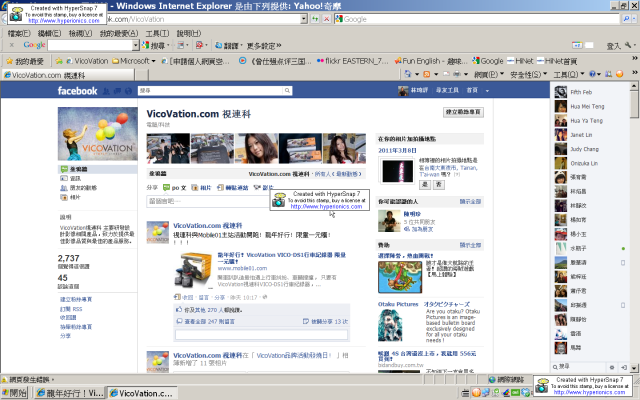
Task: Click Fun English favorites bar link
Action: tap(431, 61)
